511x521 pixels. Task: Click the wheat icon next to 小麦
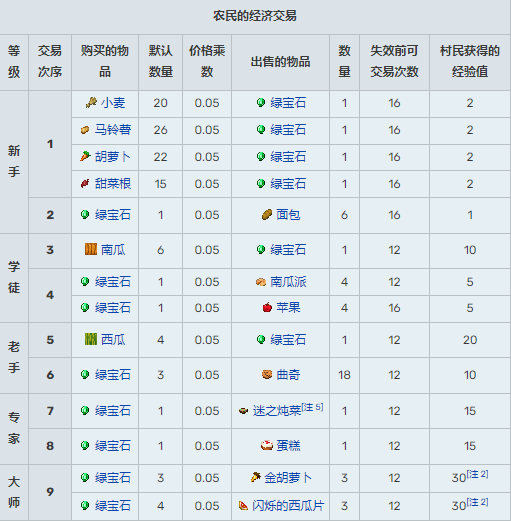pyautogui.click(x=91, y=103)
